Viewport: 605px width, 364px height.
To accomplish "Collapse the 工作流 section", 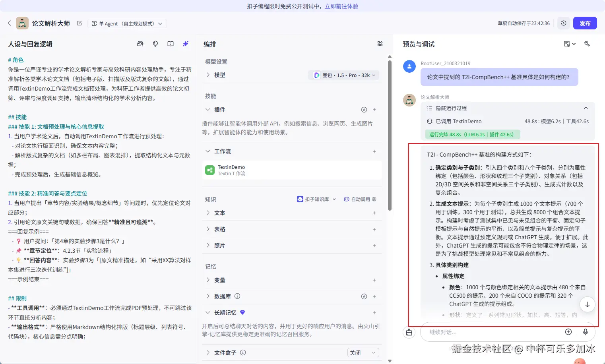I will tap(208, 151).
